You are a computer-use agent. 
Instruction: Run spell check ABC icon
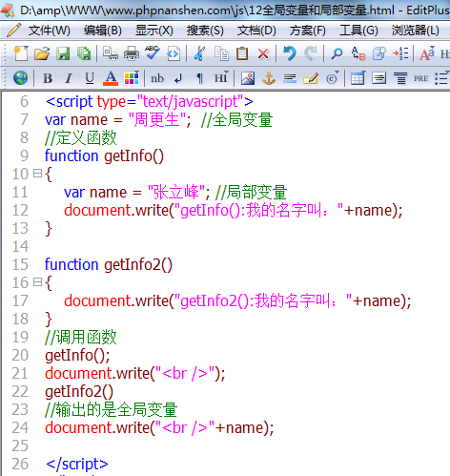click(153, 52)
